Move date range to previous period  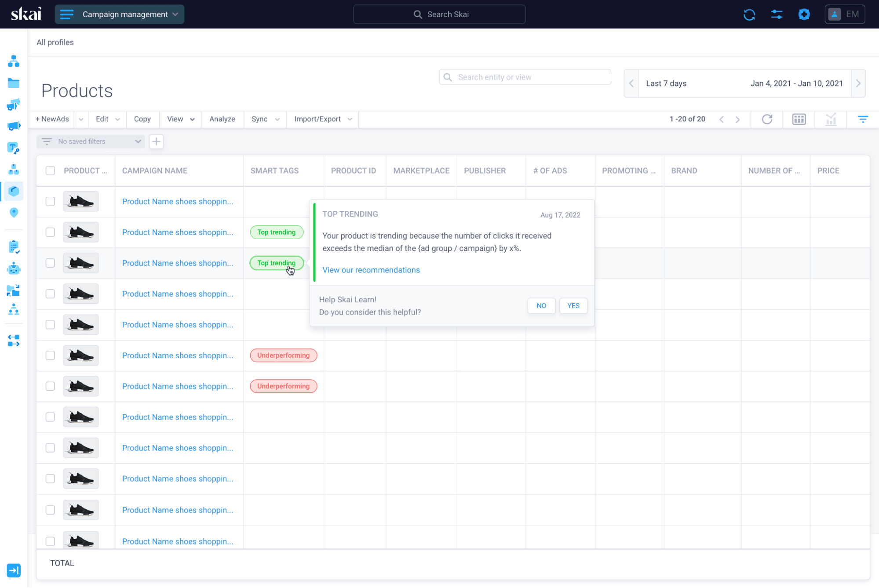pyautogui.click(x=631, y=83)
